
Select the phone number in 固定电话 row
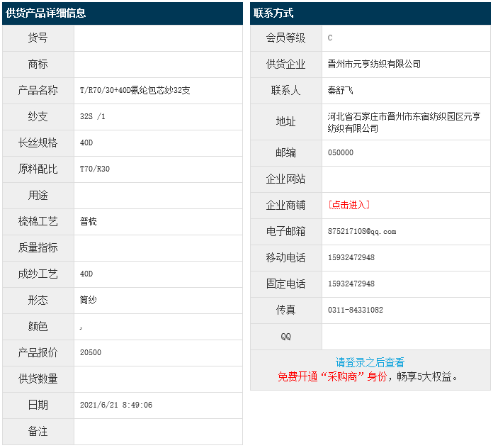coord(351,284)
